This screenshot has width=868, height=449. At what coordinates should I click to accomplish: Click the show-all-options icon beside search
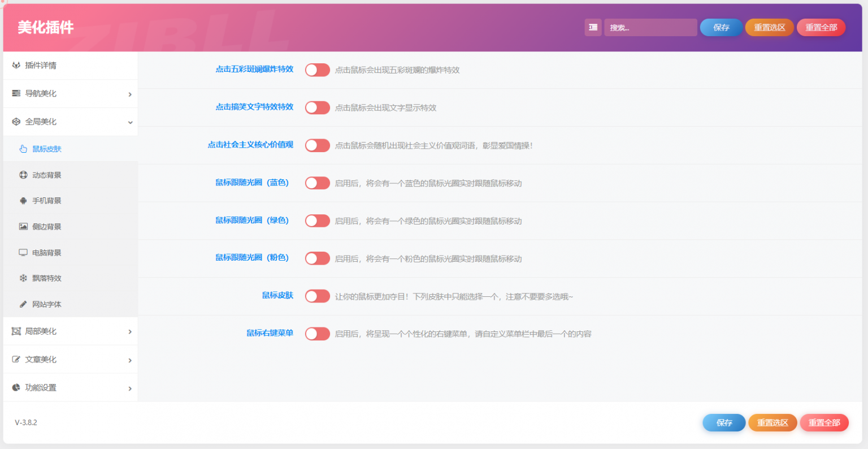[x=593, y=27]
